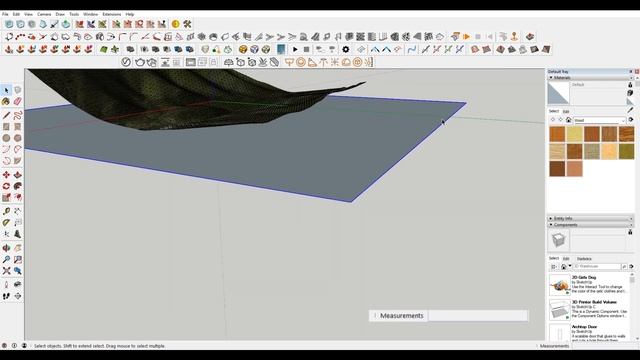
Task: Click the gray stop square button
Action: click(307, 49)
